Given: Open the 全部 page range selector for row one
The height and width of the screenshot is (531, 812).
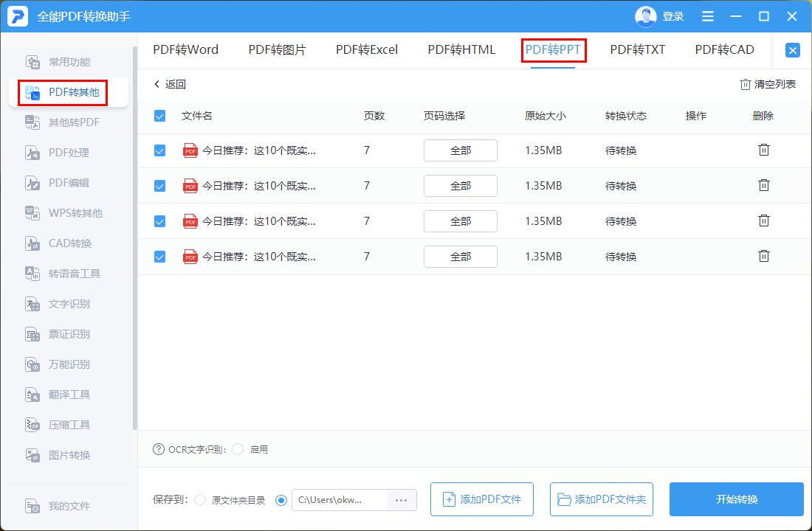Looking at the screenshot, I should [x=460, y=150].
